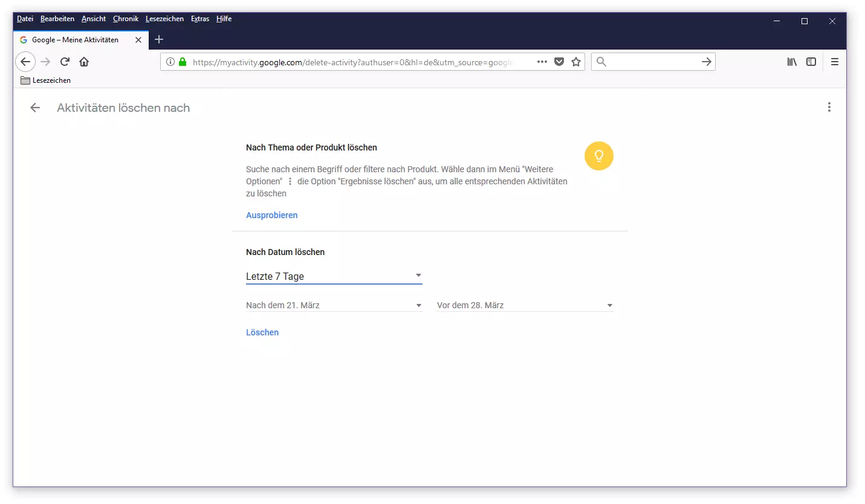Open the Nach dem 21. März date dropdown
This screenshot has height=504, width=865.
[334, 305]
